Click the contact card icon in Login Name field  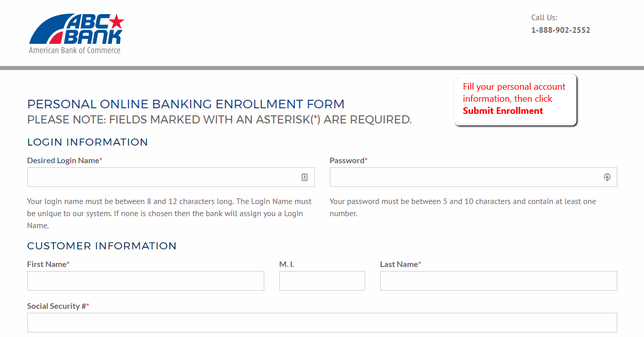(x=305, y=177)
